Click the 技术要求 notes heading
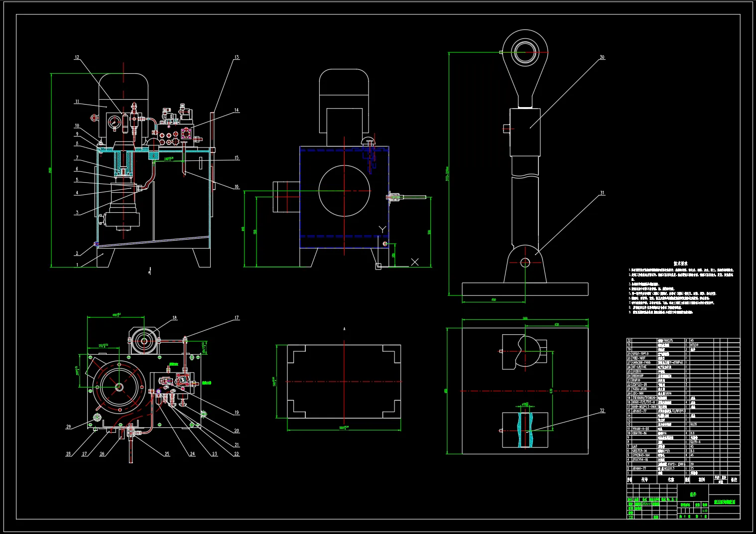The width and height of the screenshot is (756, 534). pyautogui.click(x=680, y=264)
